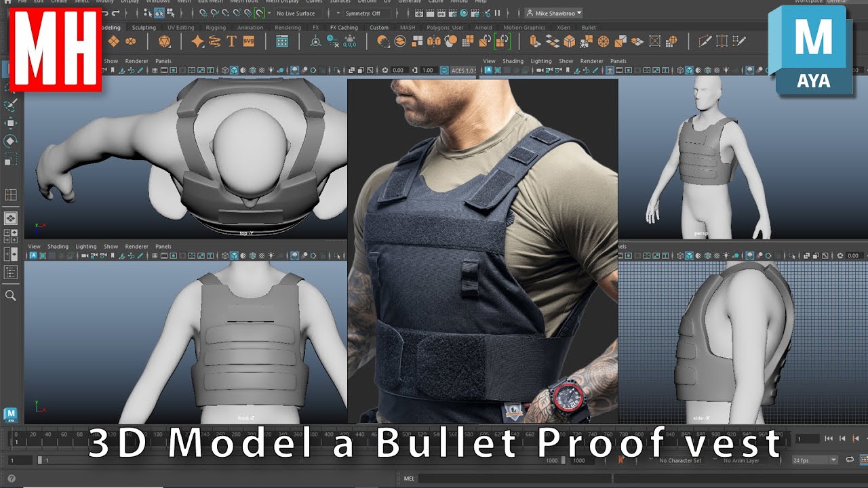The width and height of the screenshot is (868, 488).
Task: Open the 24 fps frame rate dropdown
Action: click(x=815, y=460)
